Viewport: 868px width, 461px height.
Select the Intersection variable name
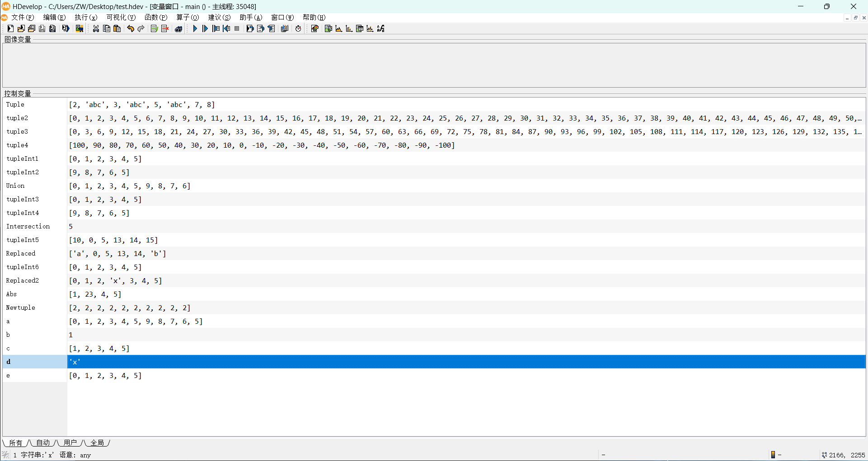click(28, 226)
